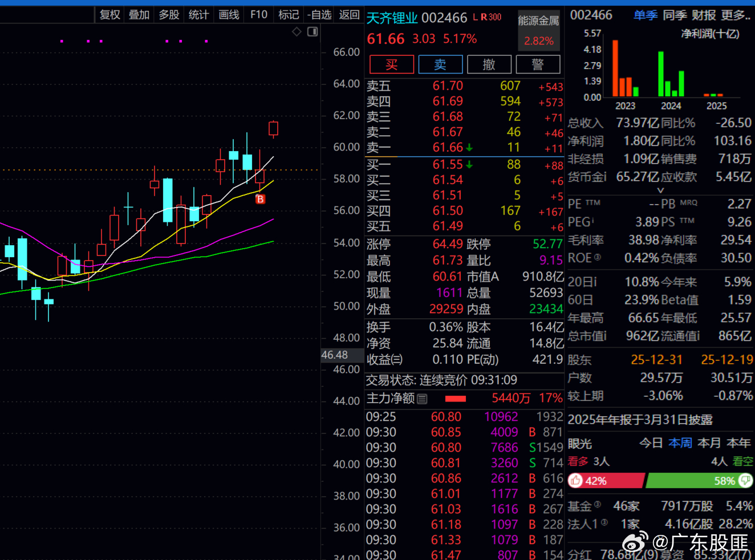Select the 本年 sentiment period
The width and height of the screenshot is (755, 560).
point(738,443)
